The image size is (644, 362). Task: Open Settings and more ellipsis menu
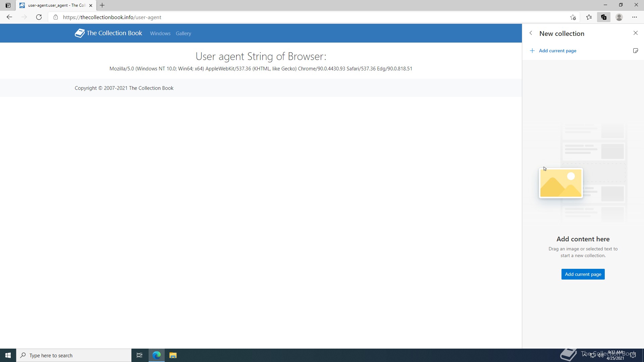[634, 17]
